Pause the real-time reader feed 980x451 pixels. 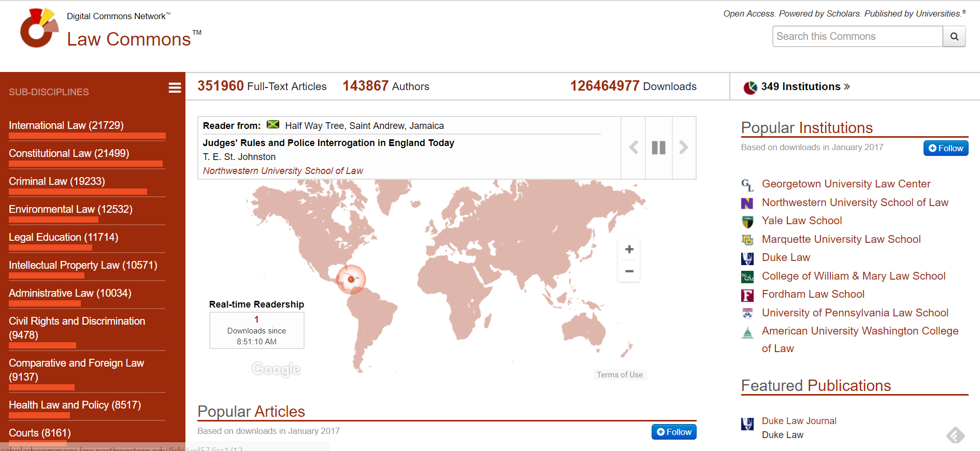[x=658, y=148]
